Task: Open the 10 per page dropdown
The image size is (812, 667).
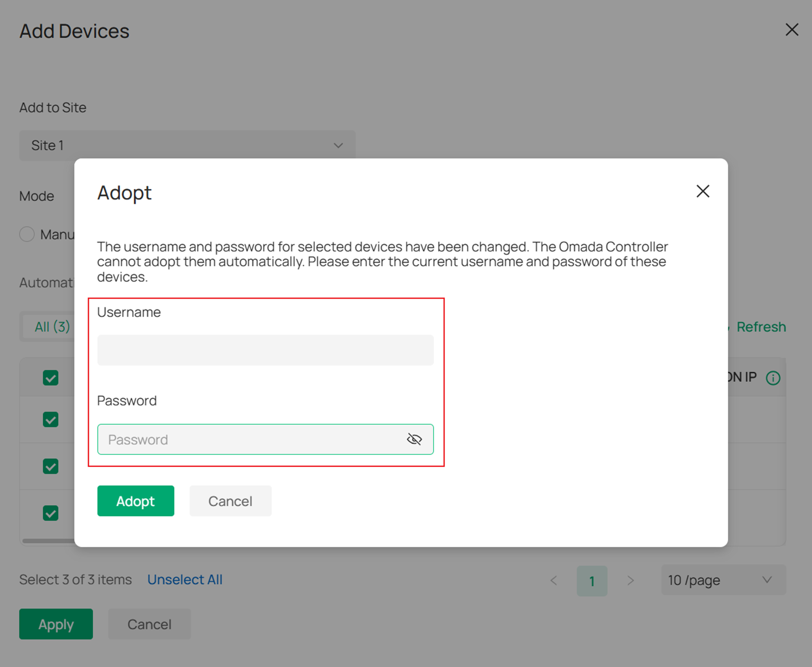Action: (x=723, y=580)
